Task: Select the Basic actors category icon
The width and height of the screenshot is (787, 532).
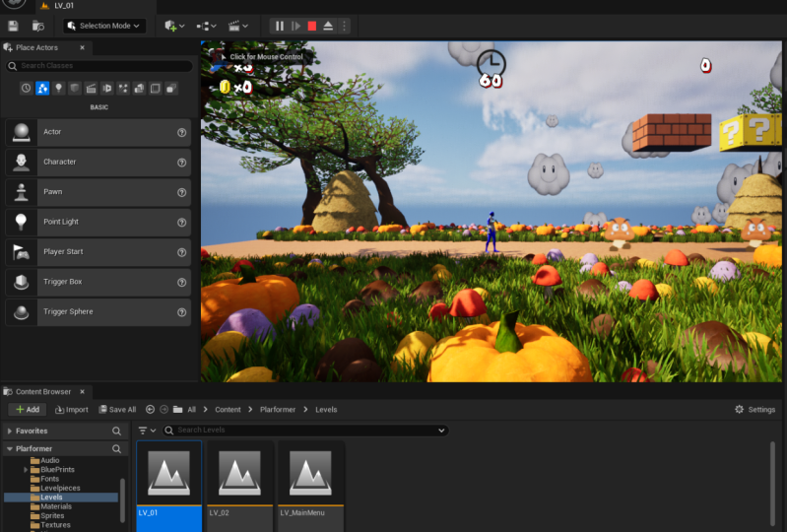Action: (42, 89)
